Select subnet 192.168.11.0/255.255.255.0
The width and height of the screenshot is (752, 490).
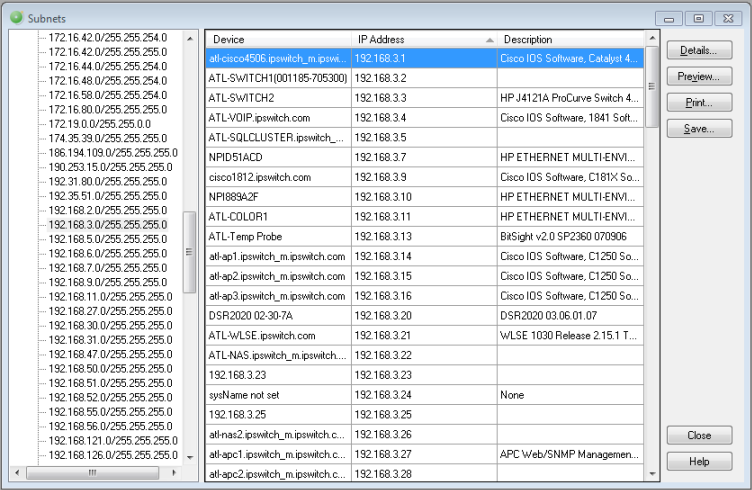point(110,296)
